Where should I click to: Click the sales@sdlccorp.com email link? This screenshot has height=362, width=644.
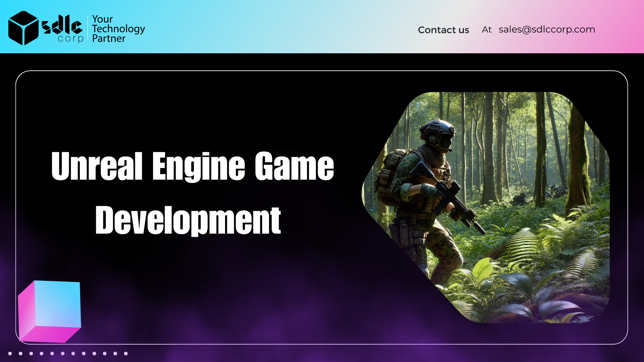pos(547,29)
